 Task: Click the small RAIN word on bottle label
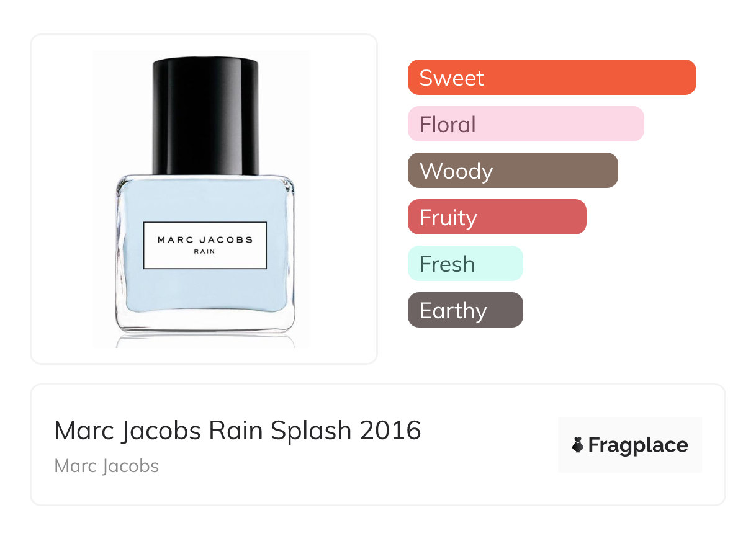click(205, 252)
